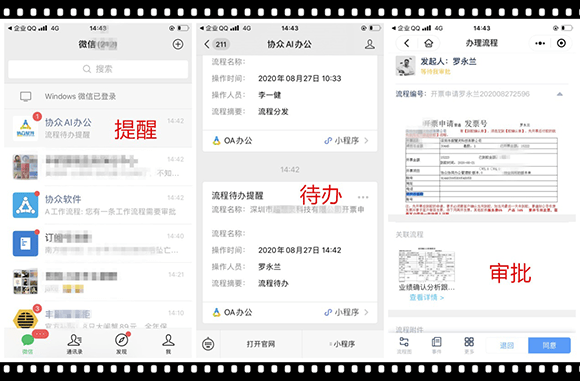Collapse the 流程编号 section arrow
Screen dimensions: 580x381
pyautogui.click(x=560, y=94)
